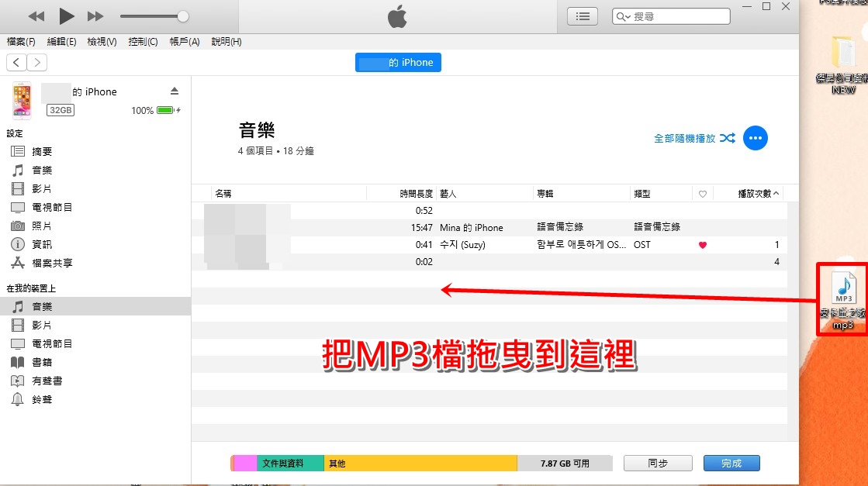Viewport: 868px width, 486px height.
Task: Open the 帳戶(A) menu
Action: (x=185, y=41)
